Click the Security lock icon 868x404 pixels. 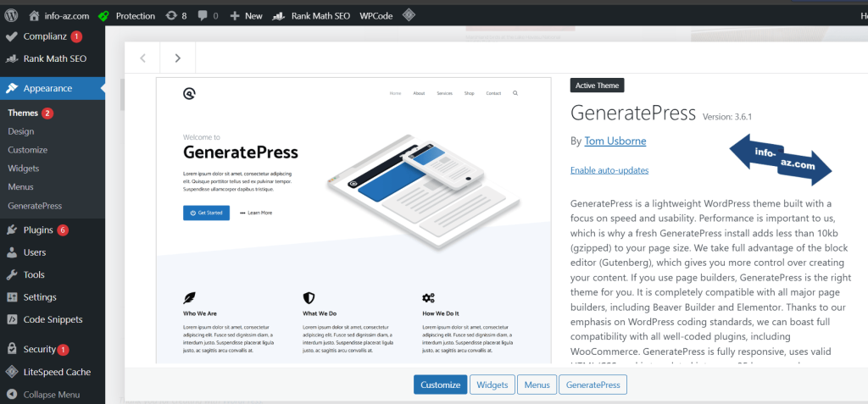[11, 349]
